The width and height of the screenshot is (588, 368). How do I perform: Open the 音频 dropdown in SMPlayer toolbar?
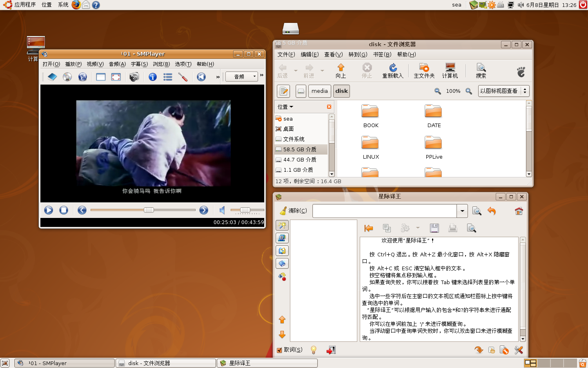(x=241, y=76)
